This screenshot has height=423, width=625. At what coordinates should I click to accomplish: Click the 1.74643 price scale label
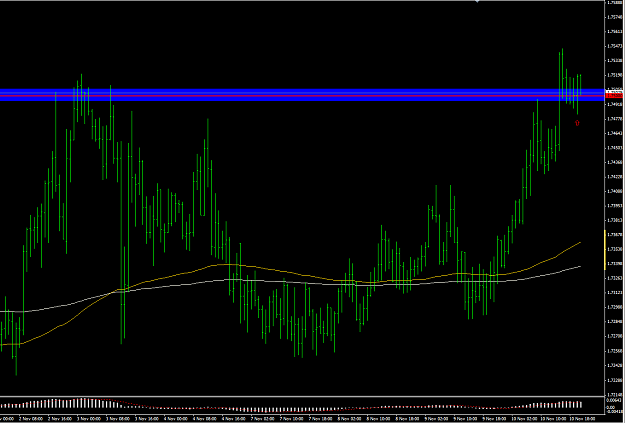click(x=614, y=133)
